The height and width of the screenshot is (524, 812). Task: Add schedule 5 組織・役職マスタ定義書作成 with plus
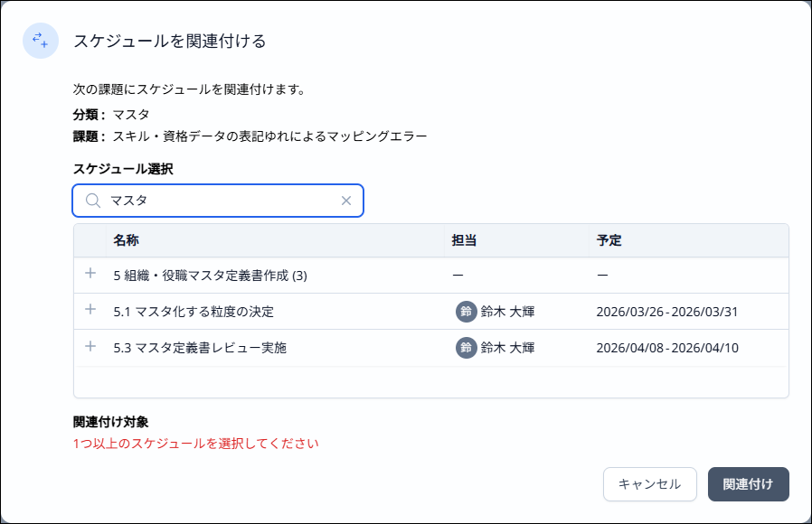[90, 274]
